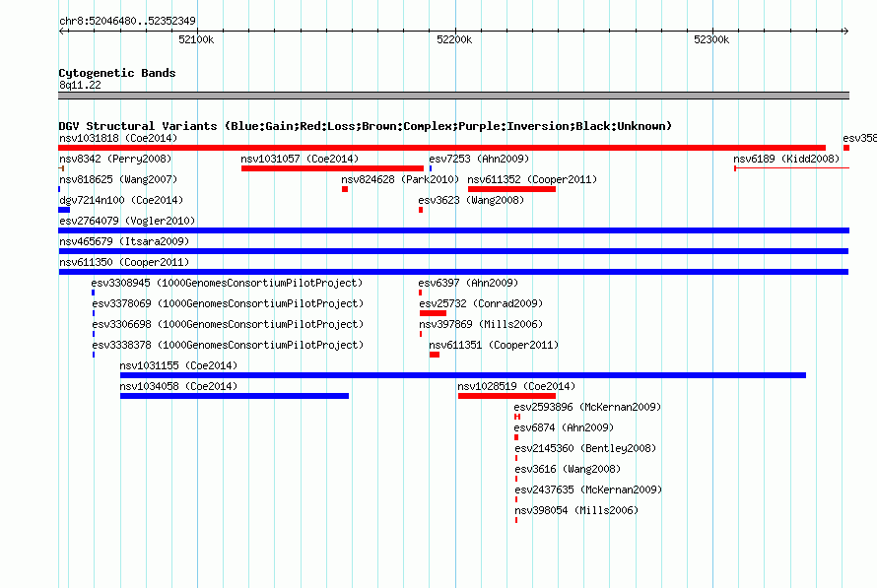
Task: Click esv2437635 (McKernan2009) label
Action: [588, 490]
